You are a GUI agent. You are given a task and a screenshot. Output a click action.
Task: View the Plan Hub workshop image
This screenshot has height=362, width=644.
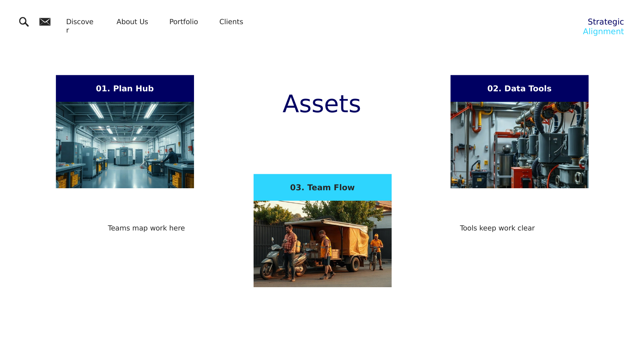pos(125,145)
